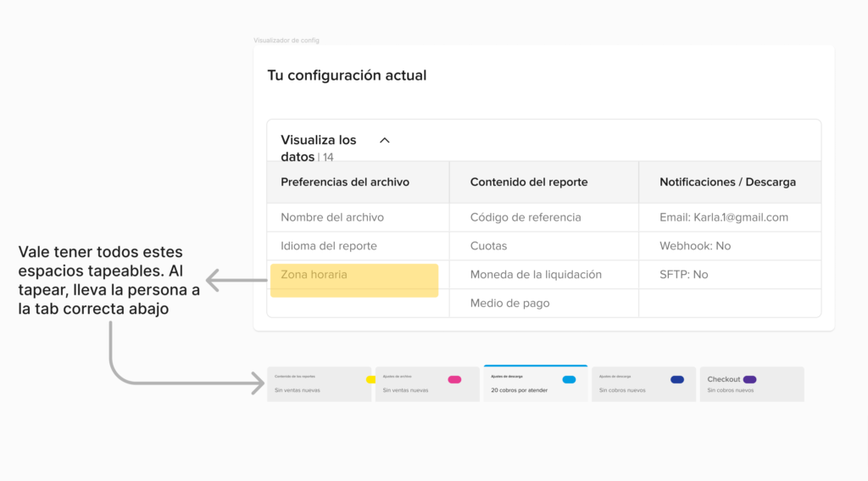Image resolution: width=868 pixels, height=481 pixels.
Task: Click Nombre del archivo row
Action: [x=332, y=217]
